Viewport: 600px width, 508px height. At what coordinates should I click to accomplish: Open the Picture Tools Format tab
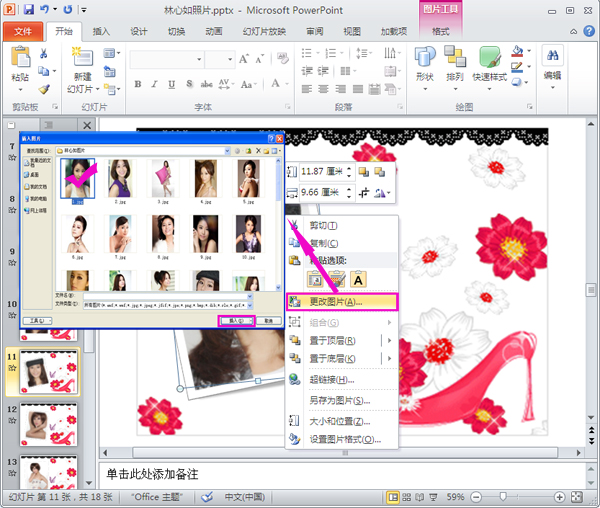tap(440, 31)
